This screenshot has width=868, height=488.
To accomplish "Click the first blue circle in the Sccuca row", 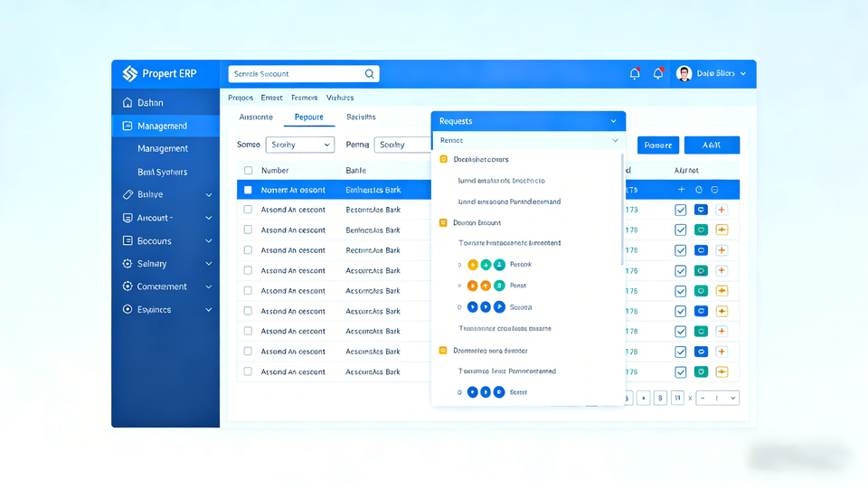I will 472,307.
